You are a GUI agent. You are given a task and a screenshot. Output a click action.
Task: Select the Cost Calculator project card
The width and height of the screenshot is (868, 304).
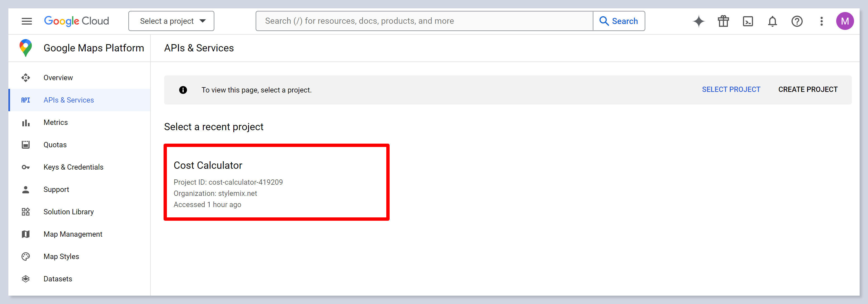276,182
